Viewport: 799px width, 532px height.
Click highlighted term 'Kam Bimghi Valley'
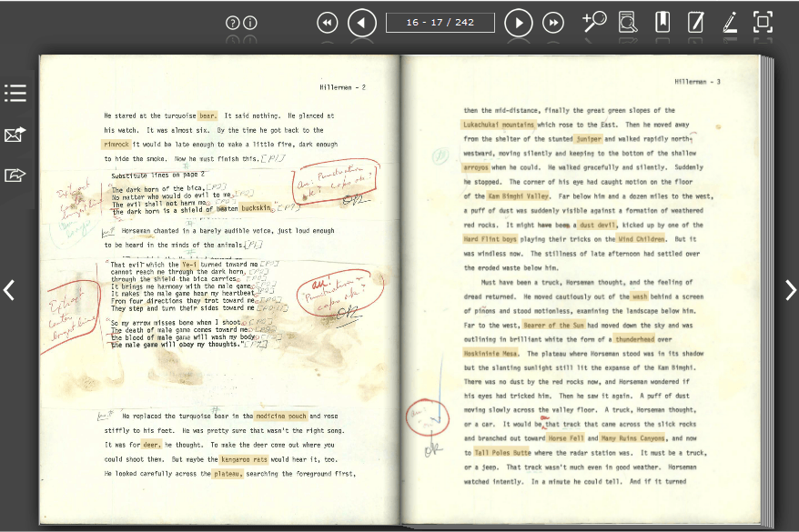518,196
